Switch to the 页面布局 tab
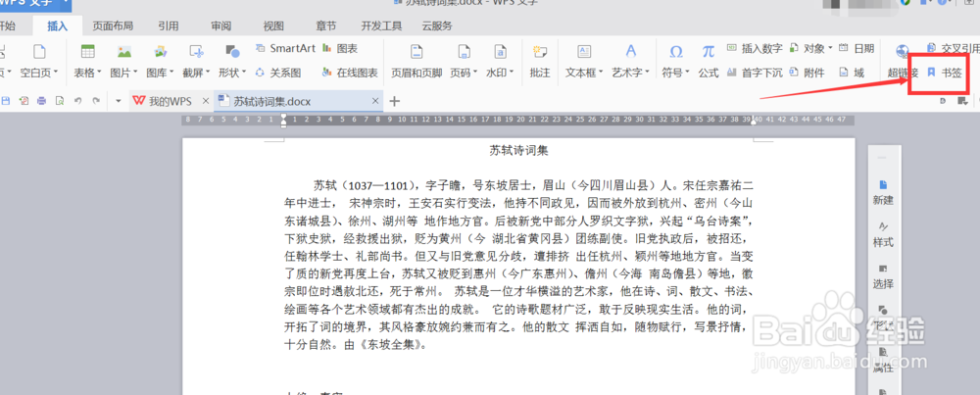The height and width of the screenshot is (395, 980). (113, 26)
